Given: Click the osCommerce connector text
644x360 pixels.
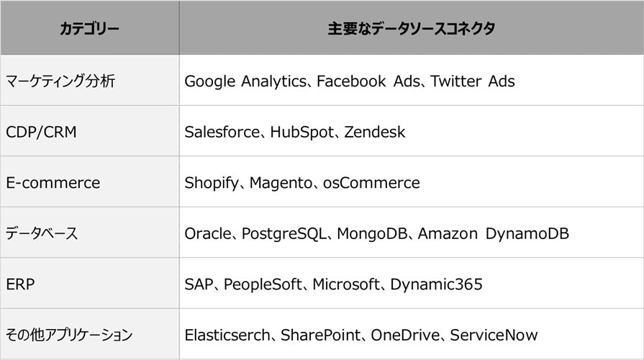Looking at the screenshot, I should click(371, 183).
